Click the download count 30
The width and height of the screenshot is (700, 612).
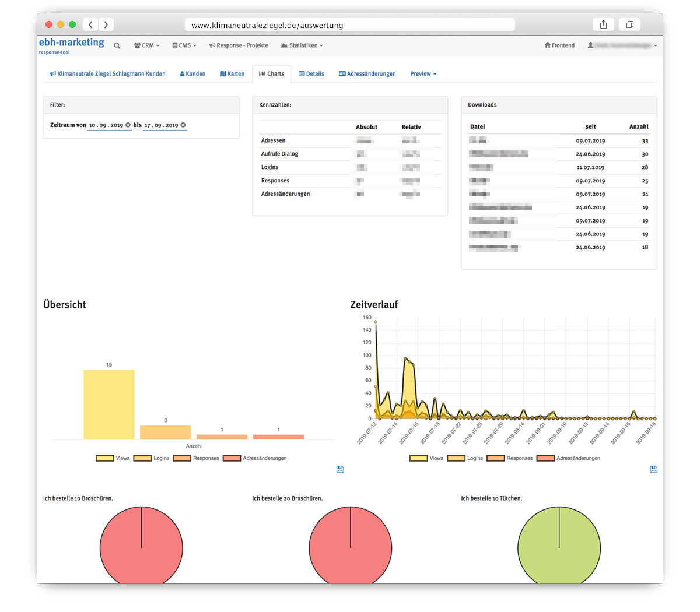click(645, 154)
